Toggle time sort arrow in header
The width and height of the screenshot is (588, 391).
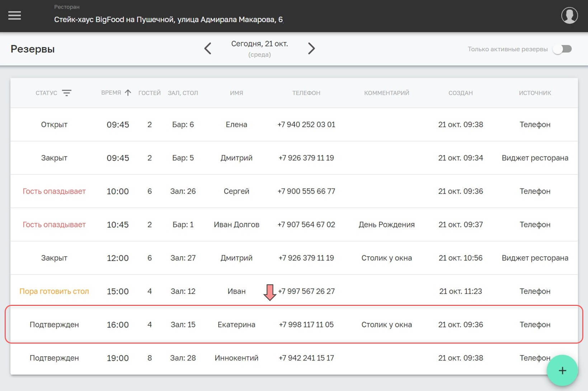point(128,93)
